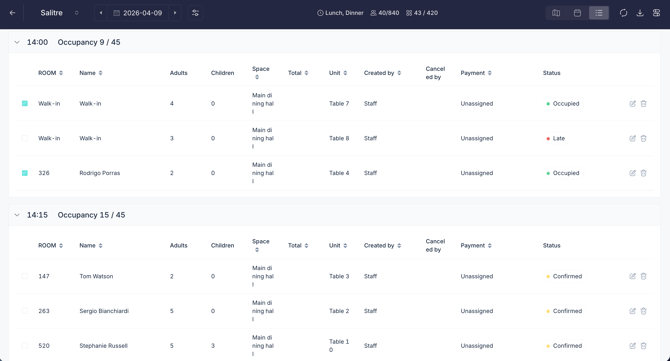Select the Table 4 unit cell
The image size is (670, 361).
pyautogui.click(x=339, y=173)
